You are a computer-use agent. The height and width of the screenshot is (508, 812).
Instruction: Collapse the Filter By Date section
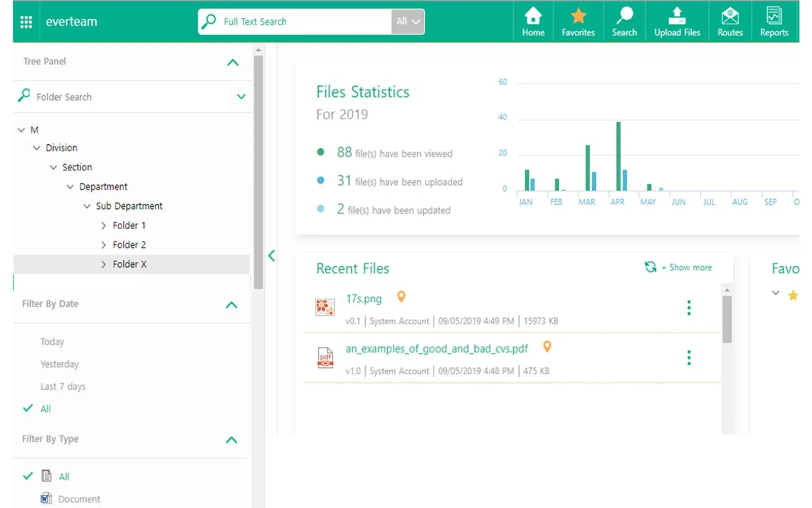tap(231, 305)
